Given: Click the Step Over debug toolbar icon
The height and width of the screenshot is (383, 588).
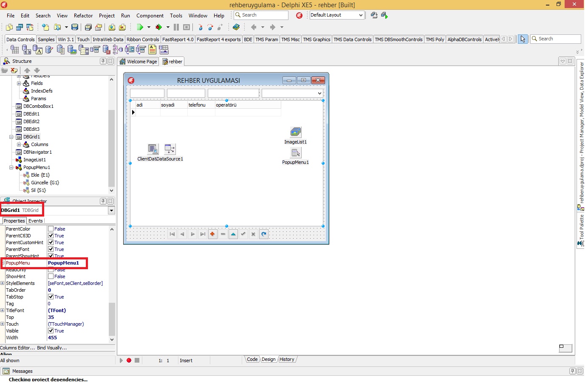Looking at the screenshot, I should pos(210,27).
